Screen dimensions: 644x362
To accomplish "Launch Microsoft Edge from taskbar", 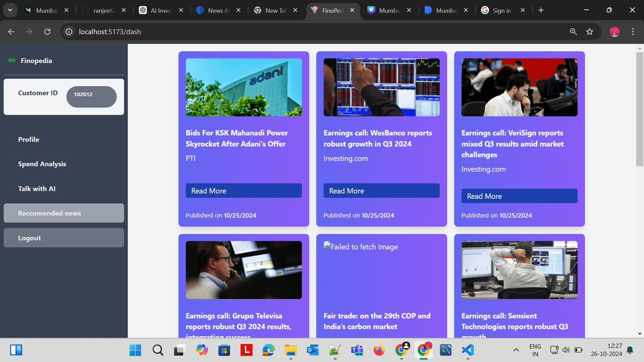I will (x=268, y=350).
